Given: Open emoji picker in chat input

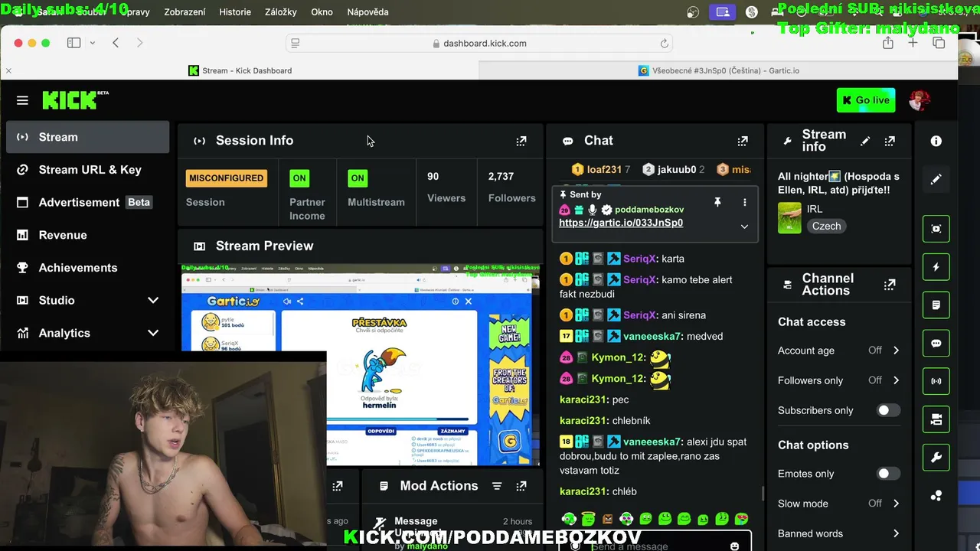Looking at the screenshot, I should click(x=734, y=546).
